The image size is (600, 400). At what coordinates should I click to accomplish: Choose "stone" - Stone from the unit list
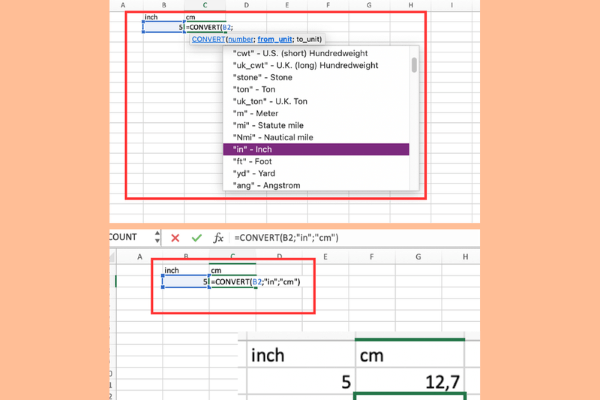tap(316, 77)
